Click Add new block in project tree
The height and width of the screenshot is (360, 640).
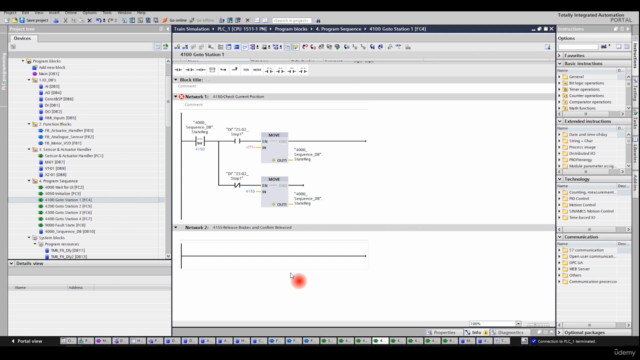(x=51, y=68)
